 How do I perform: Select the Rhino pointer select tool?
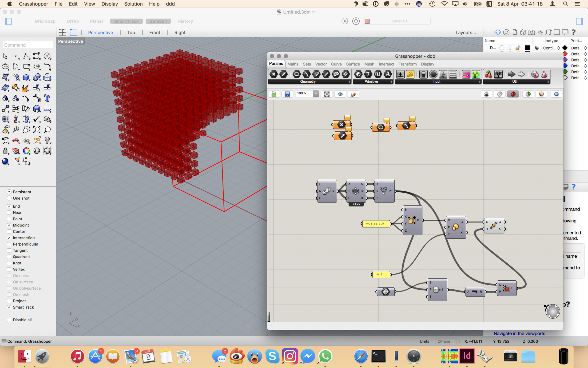coord(5,56)
